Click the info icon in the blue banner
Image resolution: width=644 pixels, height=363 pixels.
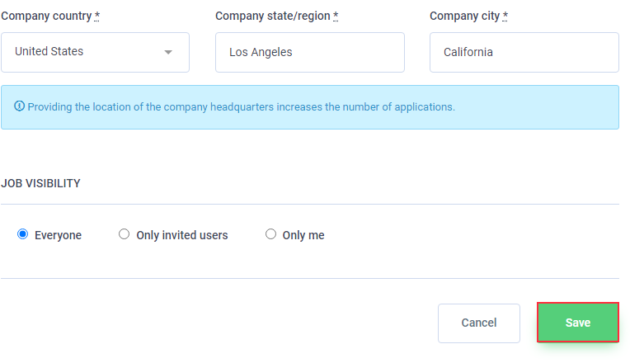[x=19, y=106]
